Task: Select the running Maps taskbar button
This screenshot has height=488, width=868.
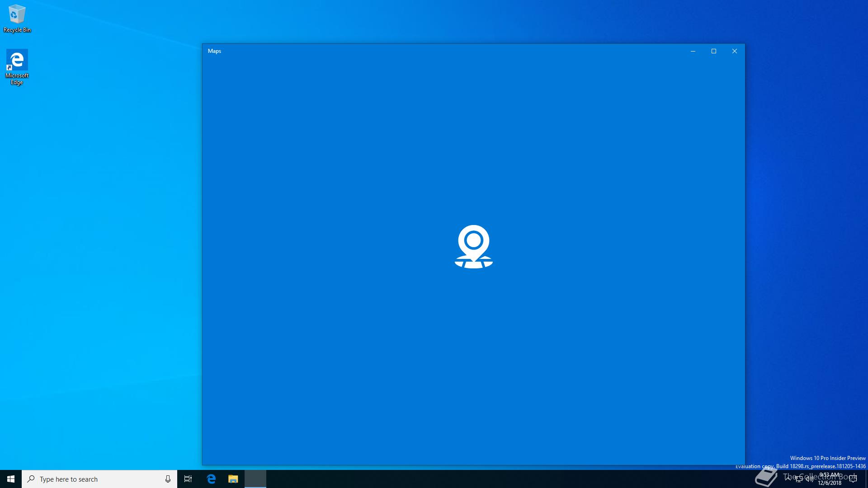Action: (x=255, y=479)
